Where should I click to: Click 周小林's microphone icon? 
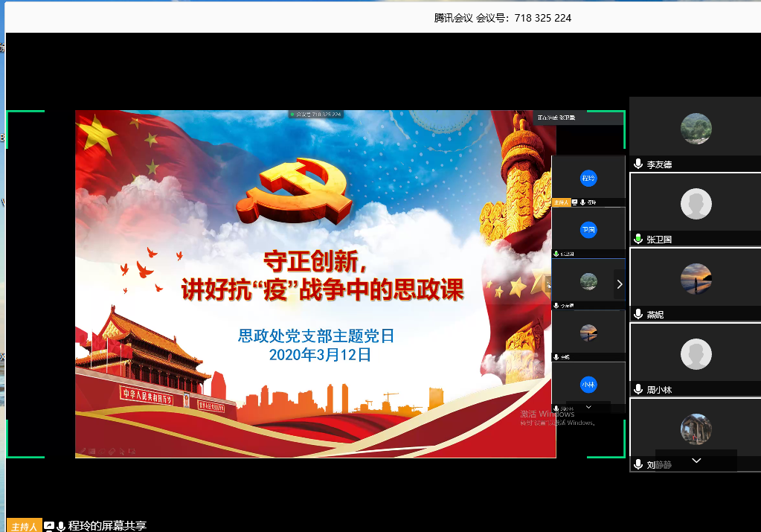(x=638, y=390)
